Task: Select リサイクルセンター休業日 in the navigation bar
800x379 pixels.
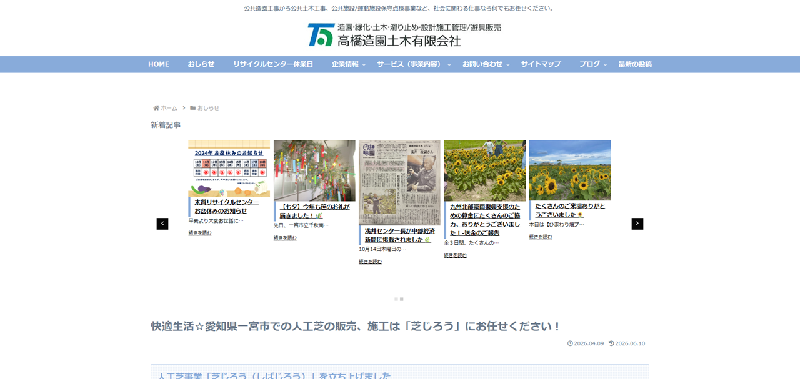Action: coord(272,64)
